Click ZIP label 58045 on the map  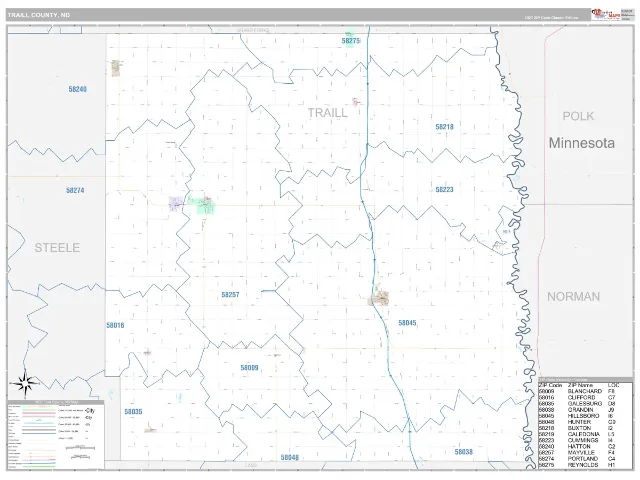(x=407, y=323)
